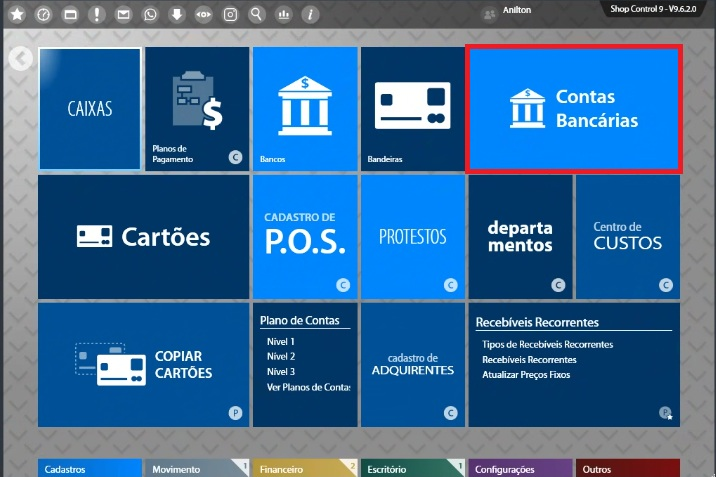This screenshot has width=716, height=477.
Task: Open the Bandeiras card tile
Action: (413, 109)
